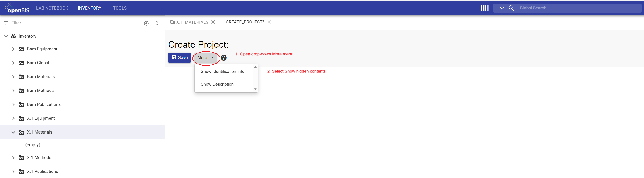Click the Bam Equipment folder icon
This screenshot has height=178, width=644.
coord(21,49)
